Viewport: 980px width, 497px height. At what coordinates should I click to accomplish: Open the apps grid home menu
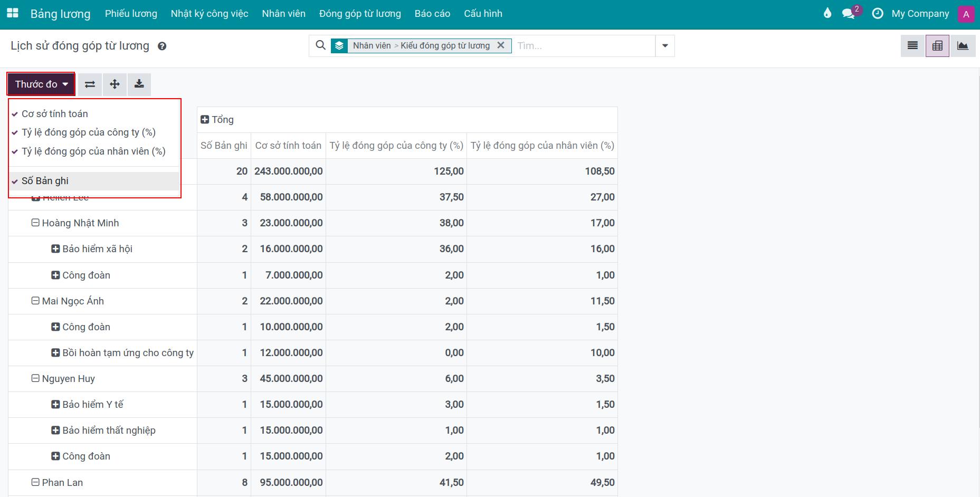click(12, 13)
